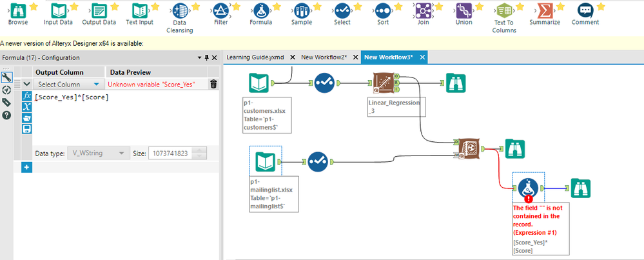Image resolution: width=644 pixels, height=260 pixels.
Task: Click the Comment tool icon
Action: (x=585, y=10)
